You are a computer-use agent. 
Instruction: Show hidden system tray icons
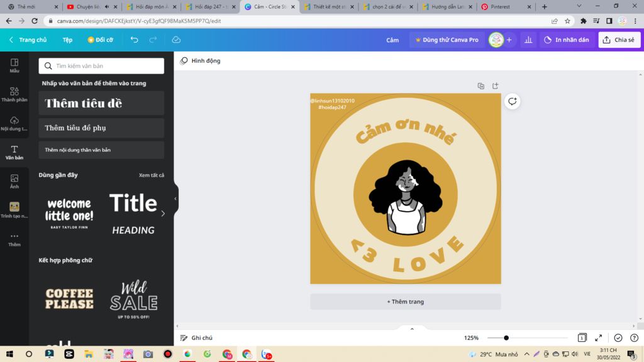tap(527, 354)
